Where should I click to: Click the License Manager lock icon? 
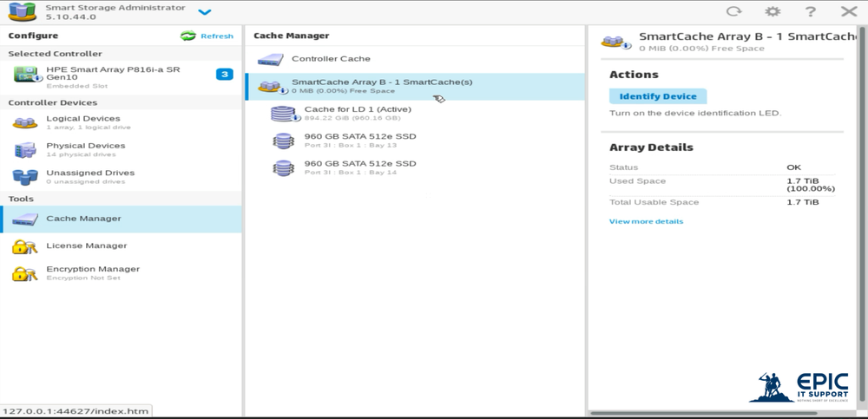[x=25, y=246]
